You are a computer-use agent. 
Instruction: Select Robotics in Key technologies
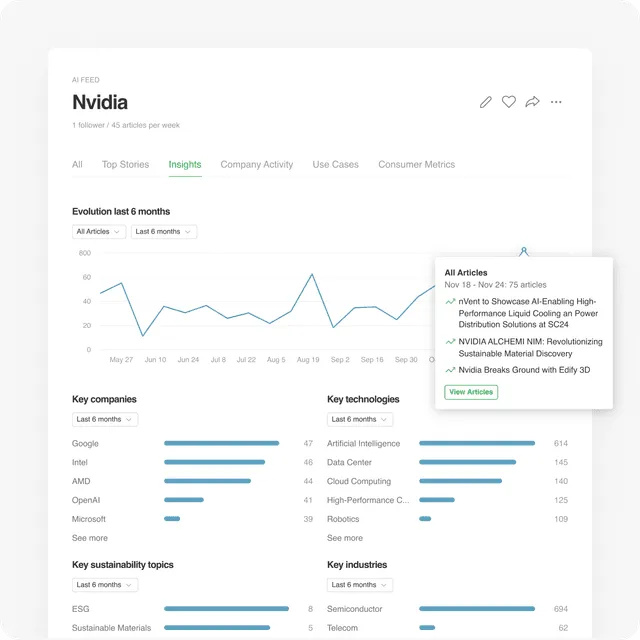tap(343, 519)
